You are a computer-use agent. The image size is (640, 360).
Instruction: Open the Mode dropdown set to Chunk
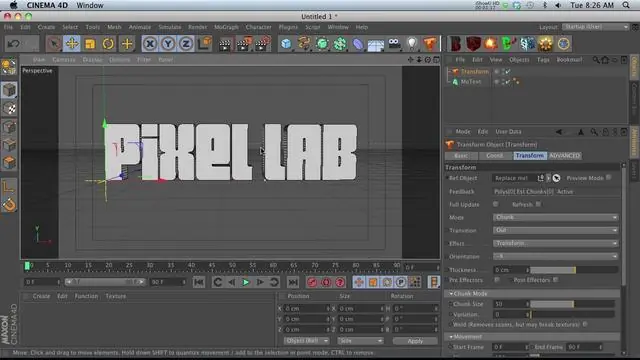[x=556, y=218]
